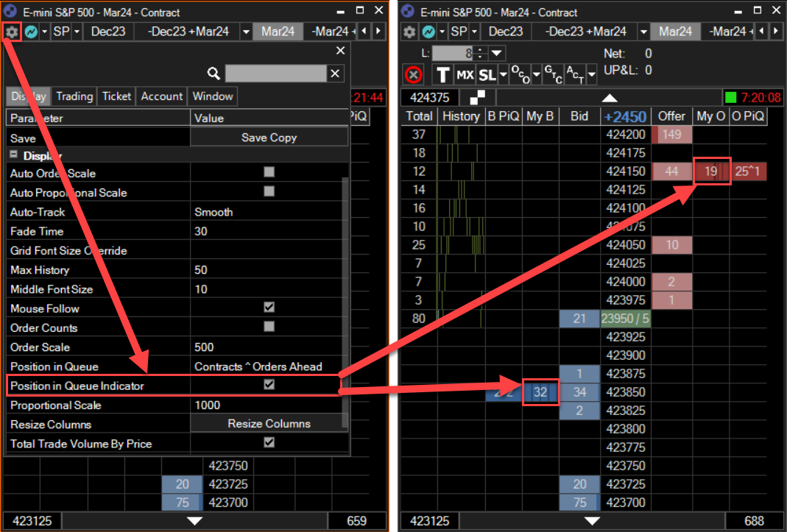The height and width of the screenshot is (532, 787).
Task: Uncheck Position in Queue Indicator
Action: [269, 386]
